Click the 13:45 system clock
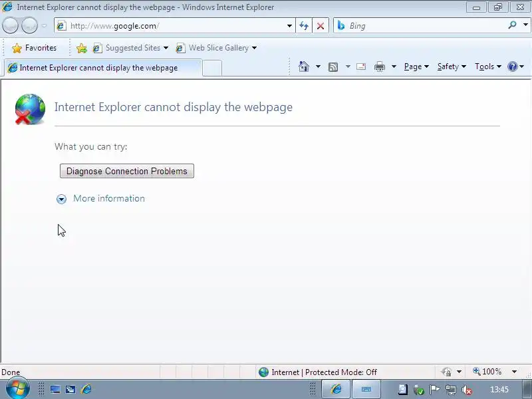Viewport: 532px width, 399px height. coord(499,390)
